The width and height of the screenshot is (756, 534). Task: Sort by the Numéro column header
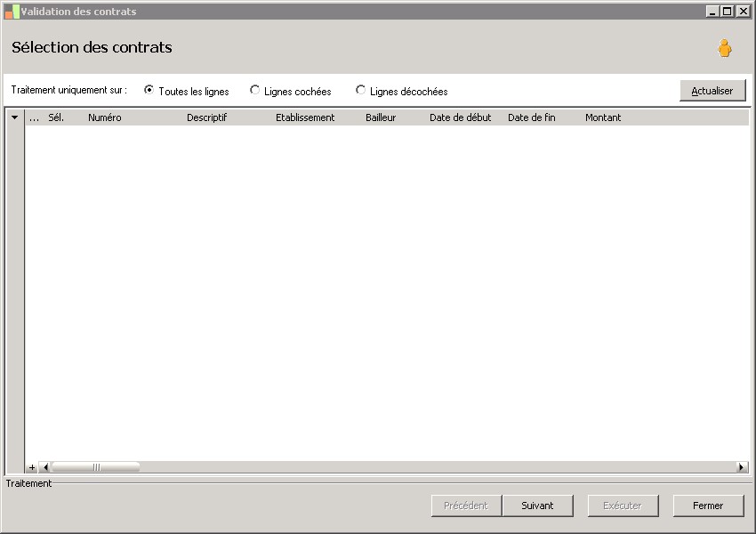pos(105,117)
